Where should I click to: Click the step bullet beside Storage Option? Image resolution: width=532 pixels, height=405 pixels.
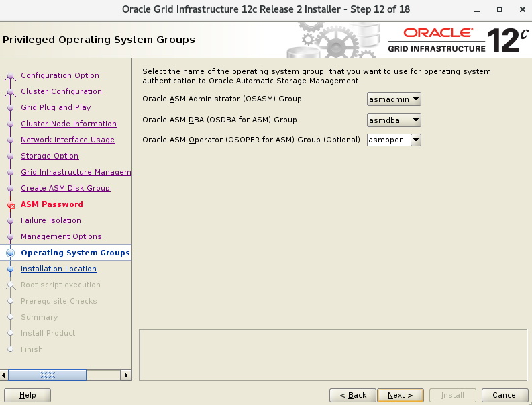[11, 156]
